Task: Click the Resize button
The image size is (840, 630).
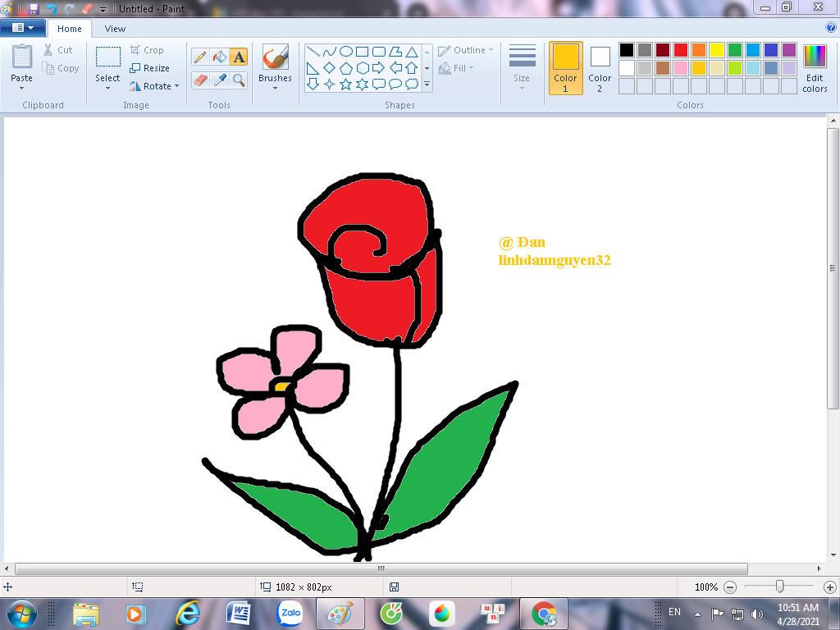Action: (x=150, y=68)
